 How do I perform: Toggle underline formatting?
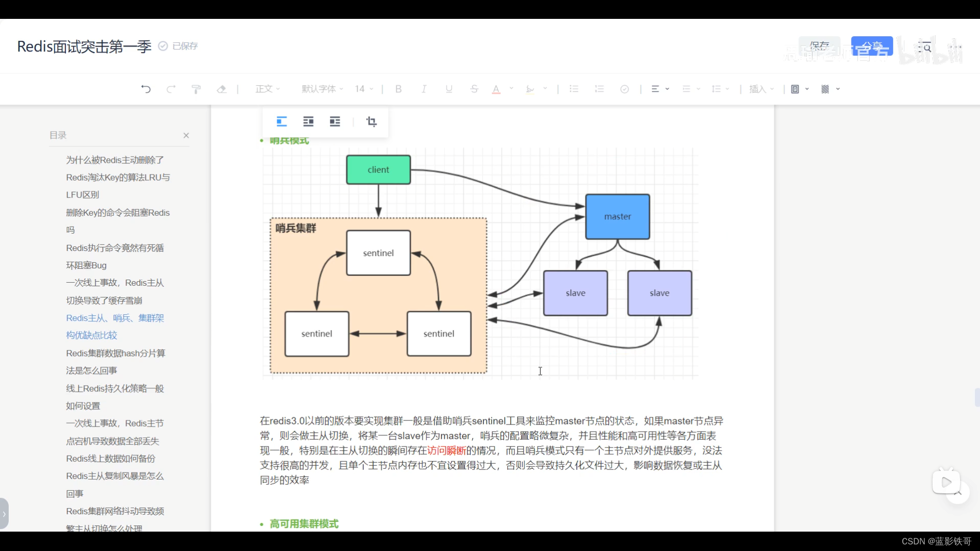449,89
